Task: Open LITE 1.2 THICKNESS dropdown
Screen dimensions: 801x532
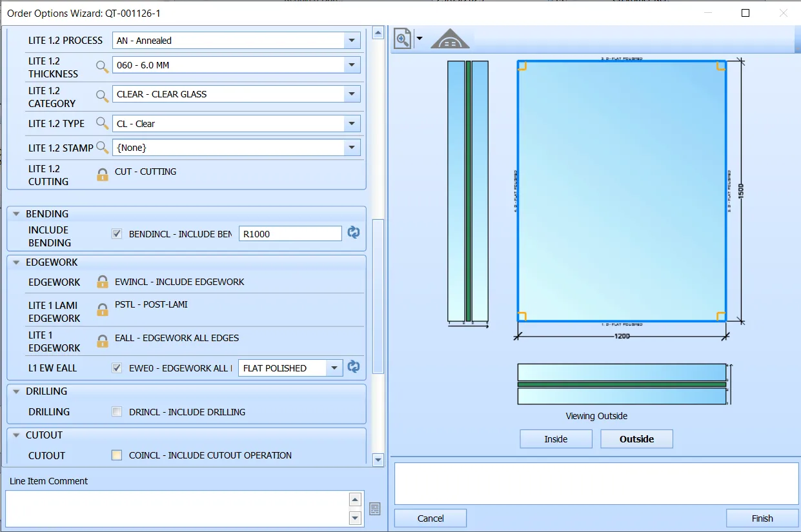Action: tap(352, 65)
